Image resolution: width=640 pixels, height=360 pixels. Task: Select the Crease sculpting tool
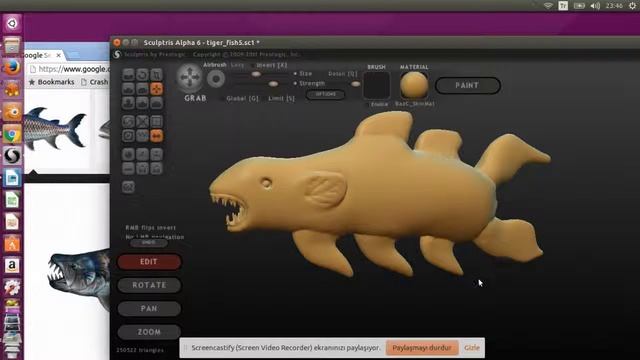128,75
